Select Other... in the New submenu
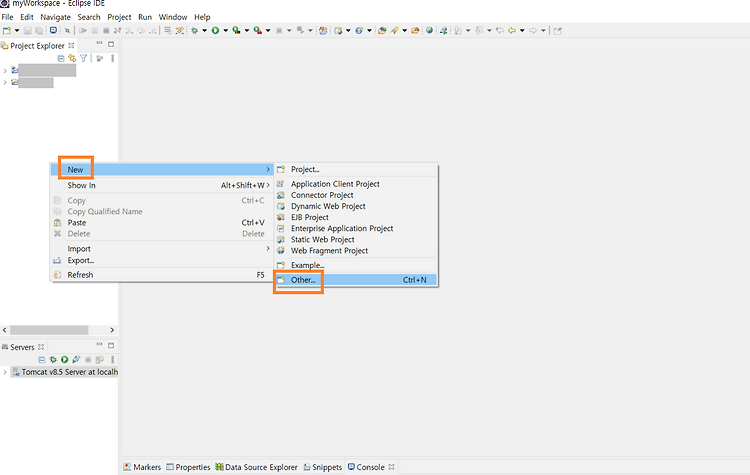 pyautogui.click(x=356, y=280)
